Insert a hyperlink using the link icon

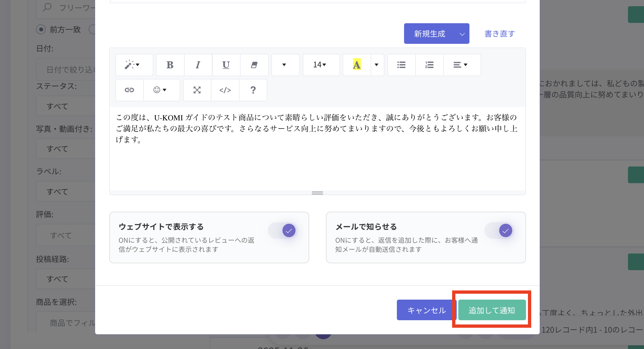(x=129, y=90)
